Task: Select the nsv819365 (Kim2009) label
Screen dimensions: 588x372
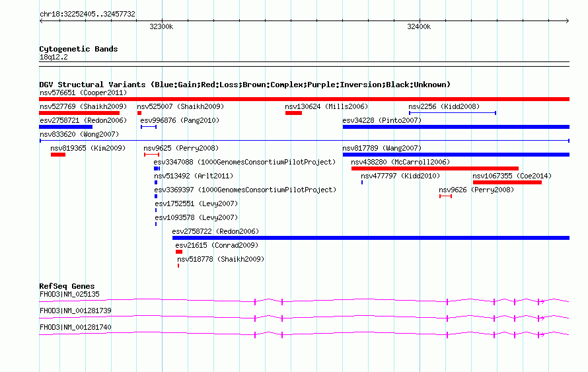Action: click(x=88, y=148)
